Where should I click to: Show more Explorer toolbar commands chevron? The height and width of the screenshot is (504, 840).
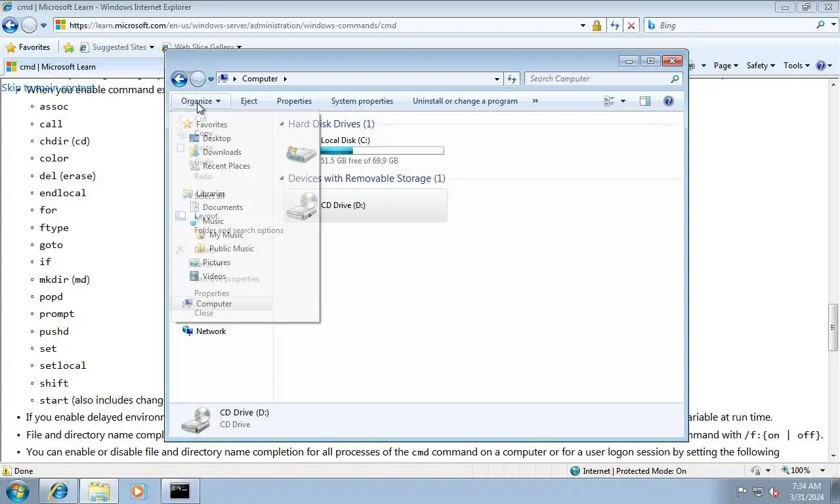535,101
